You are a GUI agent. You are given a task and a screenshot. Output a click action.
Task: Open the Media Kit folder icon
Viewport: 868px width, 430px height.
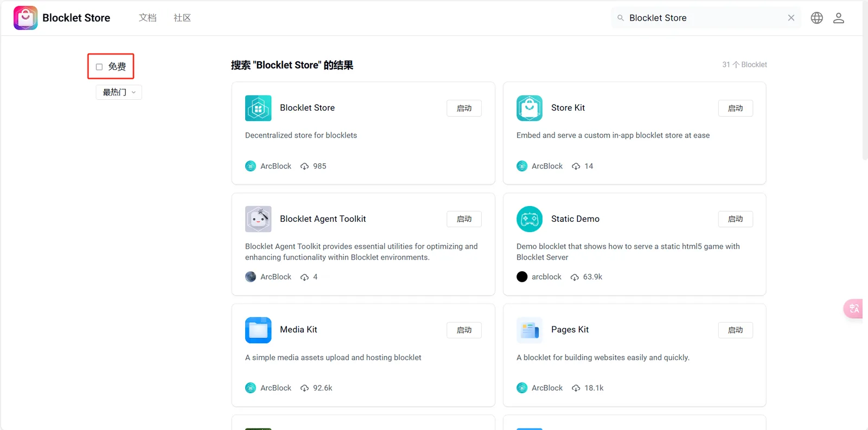click(258, 330)
